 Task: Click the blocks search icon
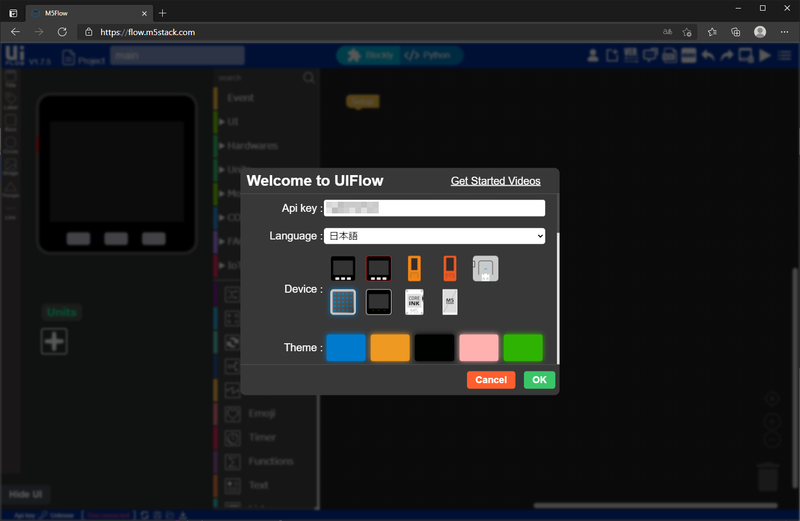[309, 78]
